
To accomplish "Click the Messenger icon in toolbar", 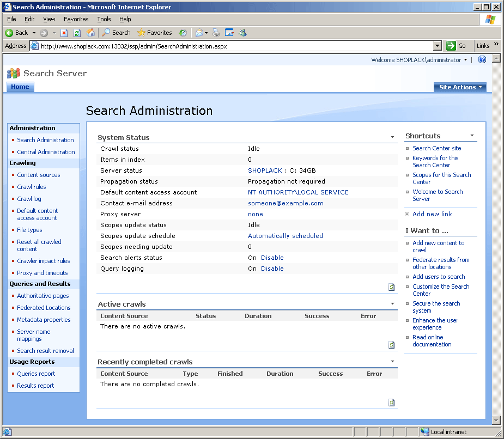I will [x=242, y=33].
